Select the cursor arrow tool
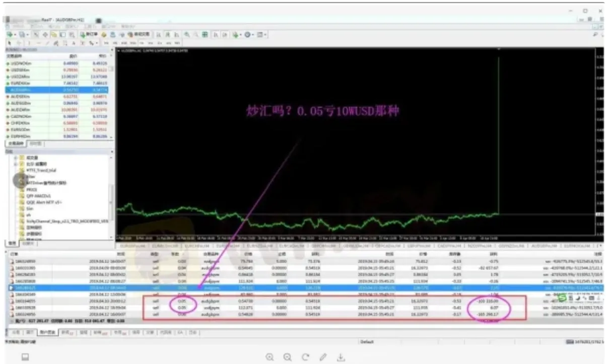 tap(9, 43)
